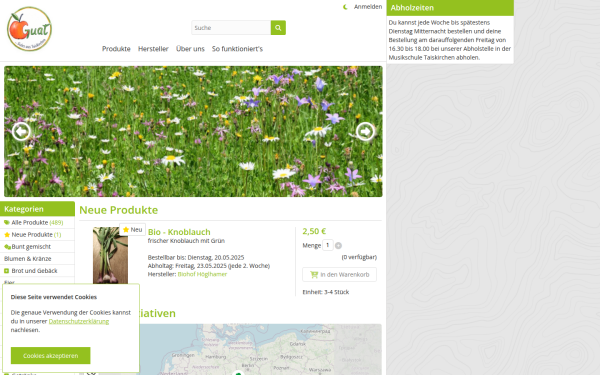Screen dimensions: 600x375
Task: Open Bio - Knoblauch product title
Action: coord(179,232)
